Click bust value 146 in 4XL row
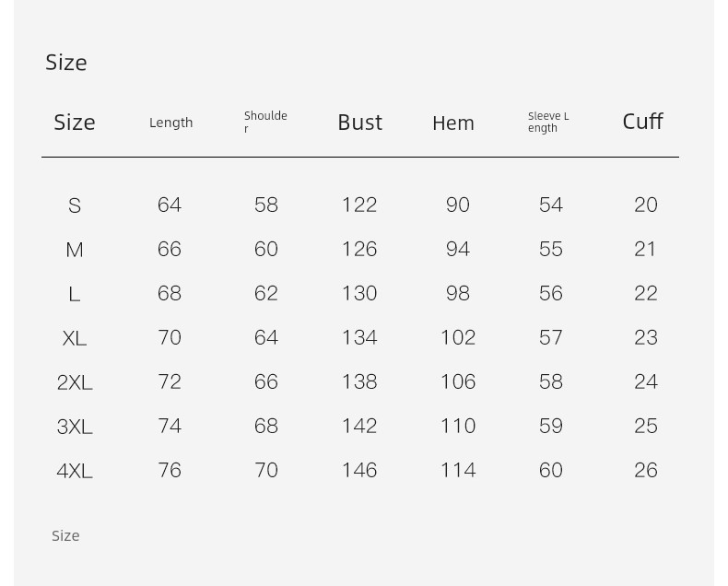This screenshot has width=728, height=586. [359, 470]
